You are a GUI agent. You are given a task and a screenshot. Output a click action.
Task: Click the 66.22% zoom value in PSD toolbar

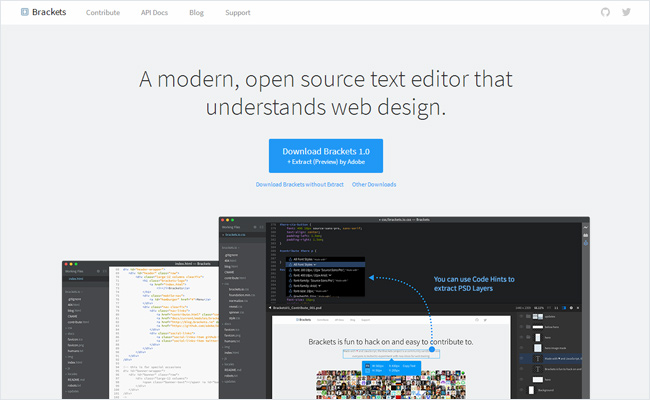(x=539, y=308)
